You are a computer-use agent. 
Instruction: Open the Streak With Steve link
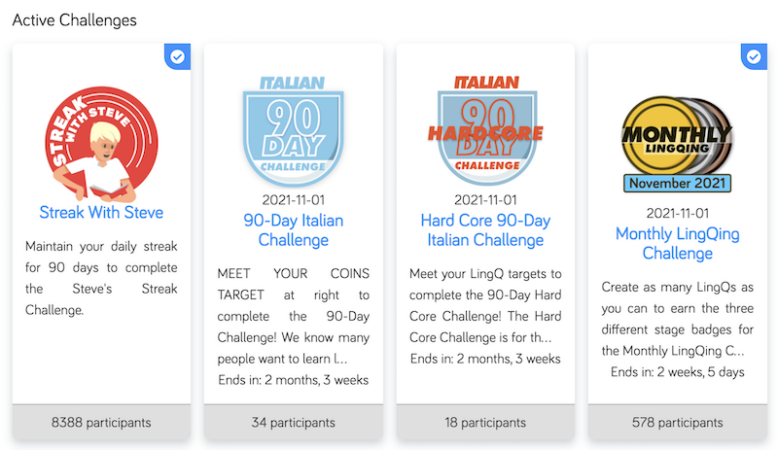click(x=101, y=212)
